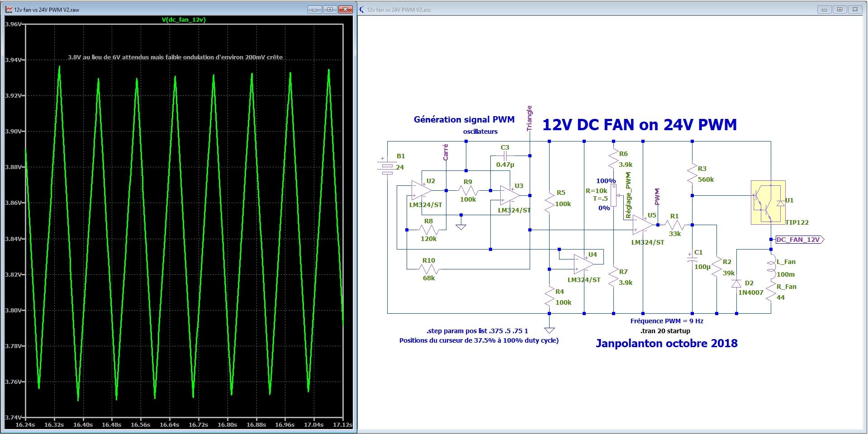Screen dimensions: 868x434
Task: Click resistor R6 3.9k symbol
Action: point(613,158)
